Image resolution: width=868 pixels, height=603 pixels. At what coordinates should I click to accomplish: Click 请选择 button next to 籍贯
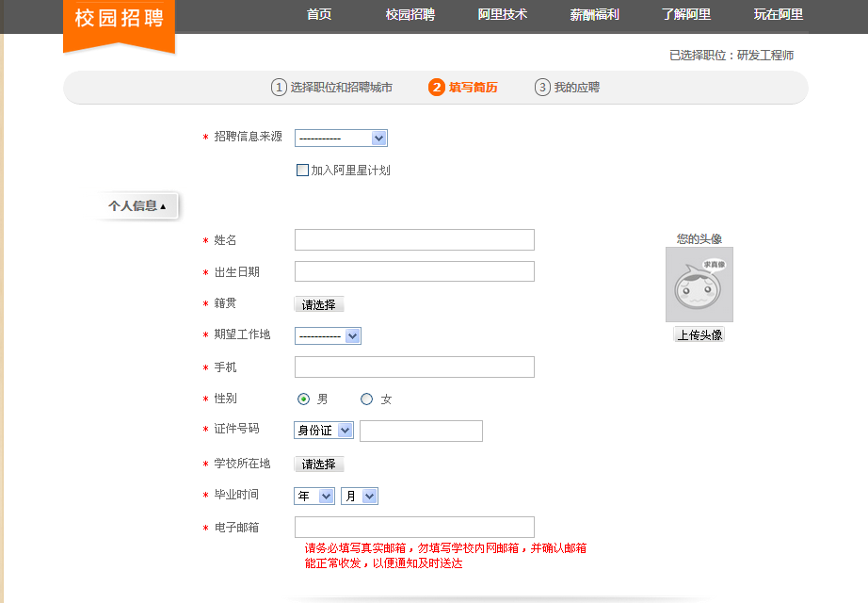click(x=319, y=304)
